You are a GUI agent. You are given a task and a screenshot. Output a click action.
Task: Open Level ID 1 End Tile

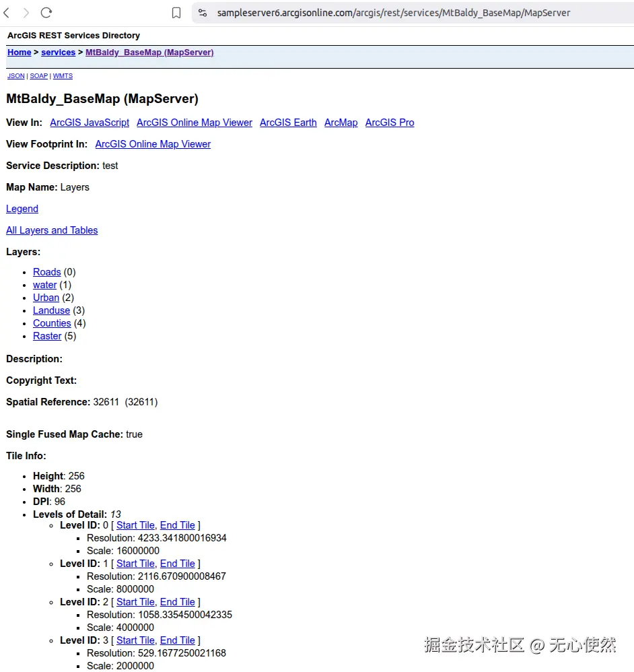[x=178, y=564]
